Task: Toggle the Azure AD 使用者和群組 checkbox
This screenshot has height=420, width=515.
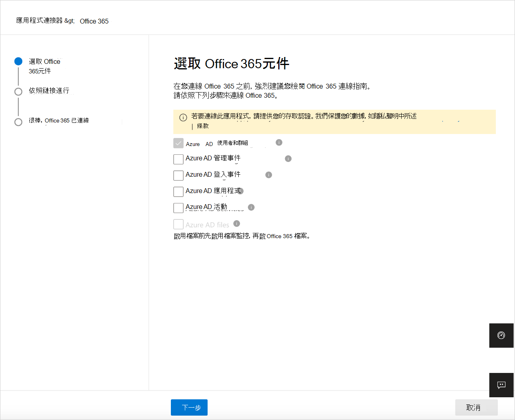Action: click(178, 143)
